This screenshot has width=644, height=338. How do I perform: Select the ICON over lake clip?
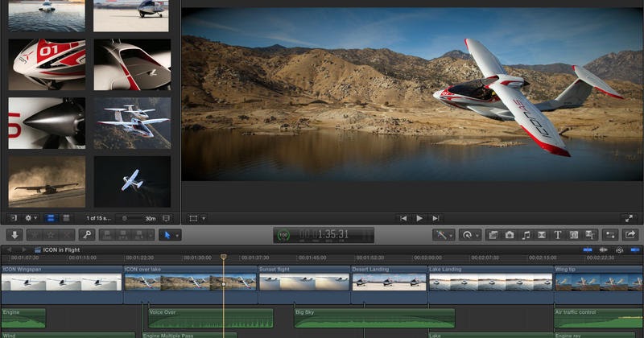point(191,285)
